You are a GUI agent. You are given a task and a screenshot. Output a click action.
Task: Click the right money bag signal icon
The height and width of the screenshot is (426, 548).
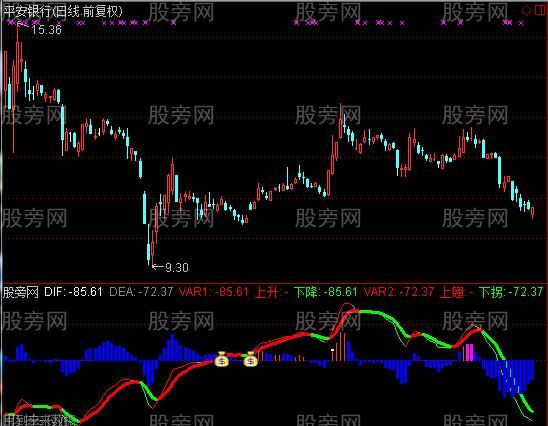[x=251, y=359]
